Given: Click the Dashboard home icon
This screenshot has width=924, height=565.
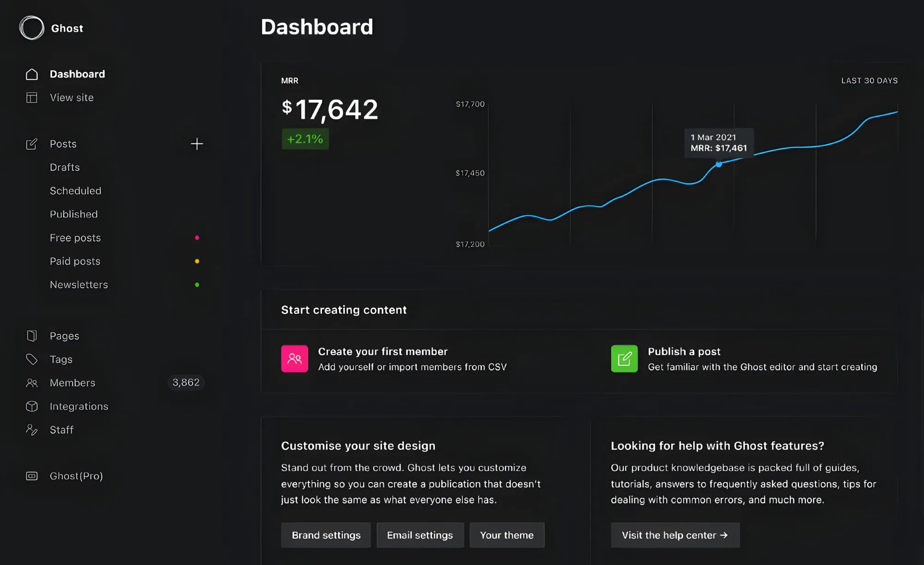Looking at the screenshot, I should [31, 74].
